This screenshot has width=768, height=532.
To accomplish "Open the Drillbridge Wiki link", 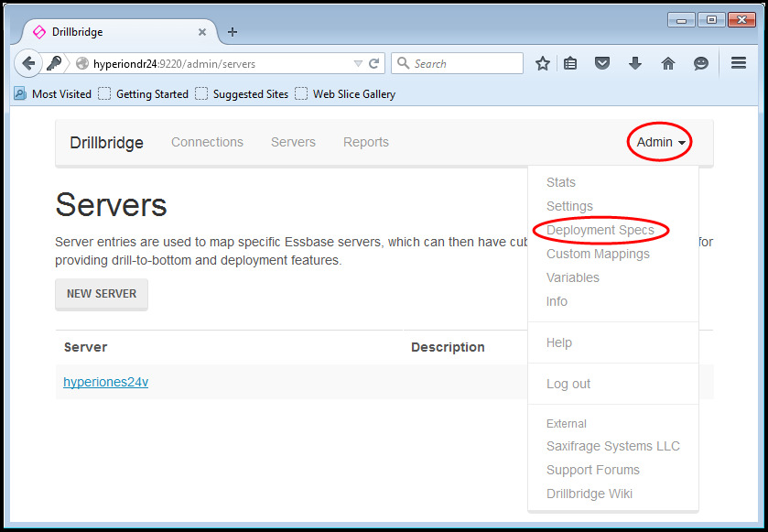I will pyautogui.click(x=590, y=494).
